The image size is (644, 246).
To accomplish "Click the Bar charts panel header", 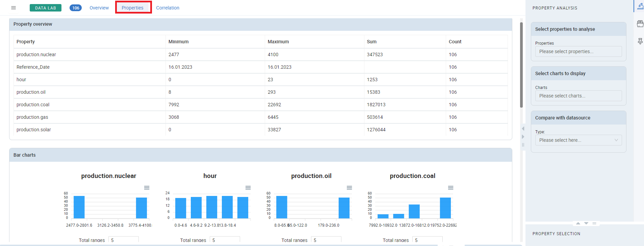I will tap(260, 155).
